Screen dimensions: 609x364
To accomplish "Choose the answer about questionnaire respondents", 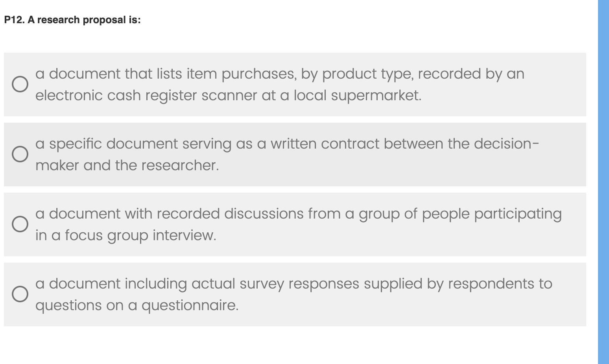I will click(275, 294).
